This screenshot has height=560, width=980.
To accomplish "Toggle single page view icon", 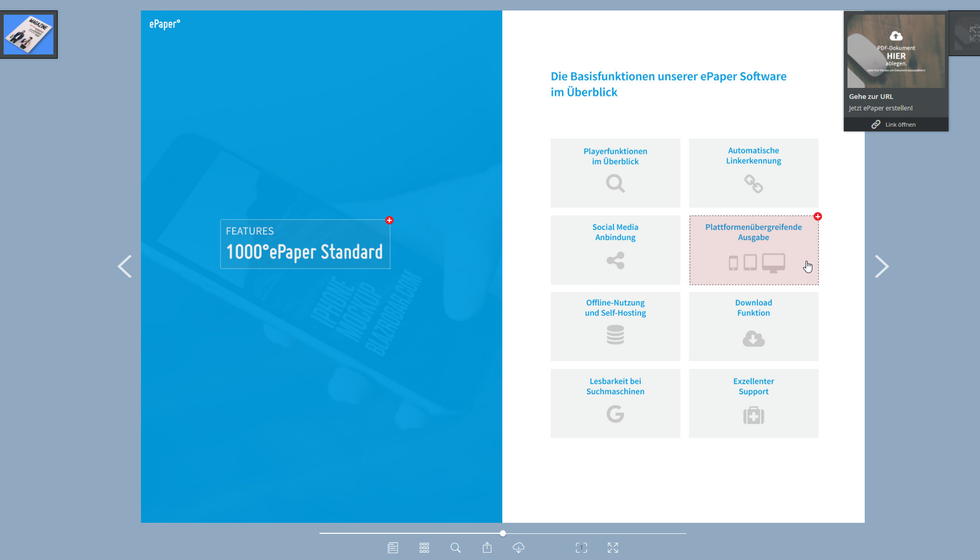I will pyautogui.click(x=581, y=547).
